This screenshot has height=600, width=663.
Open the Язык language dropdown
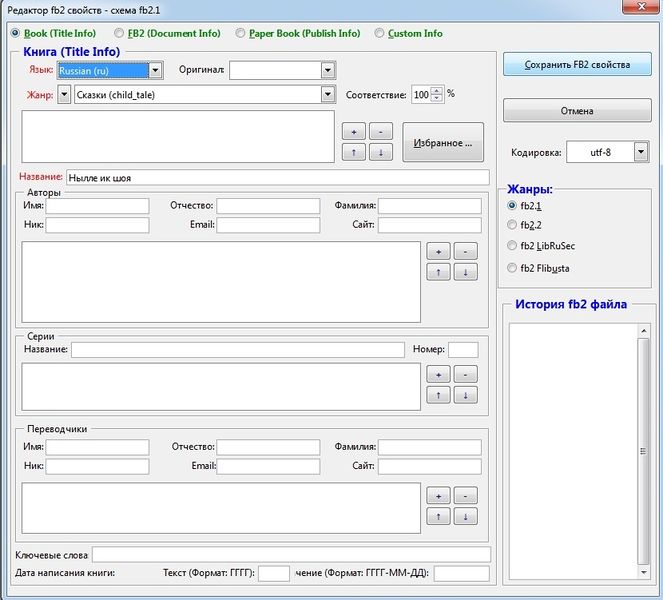155,70
